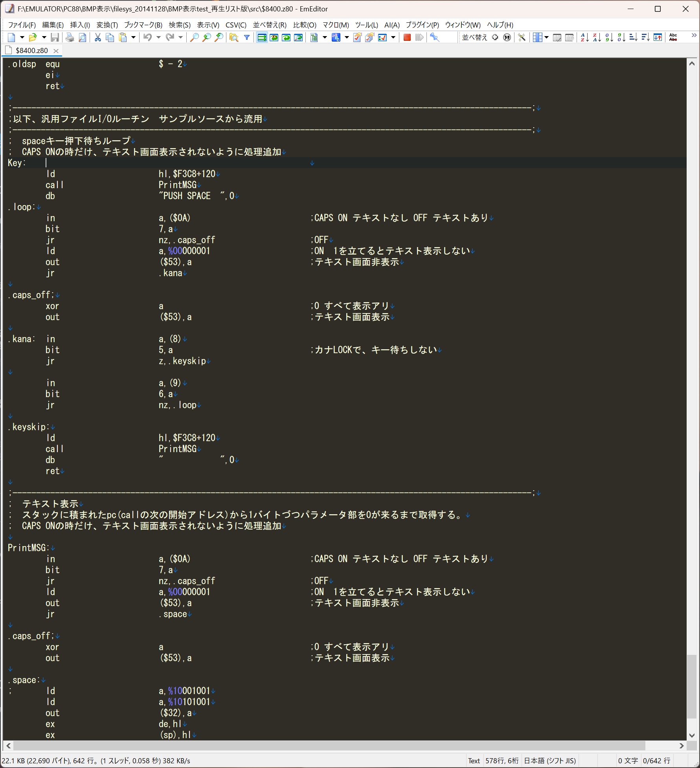Sort A to Z ascending
The width and height of the screenshot is (700, 768).
click(x=584, y=37)
